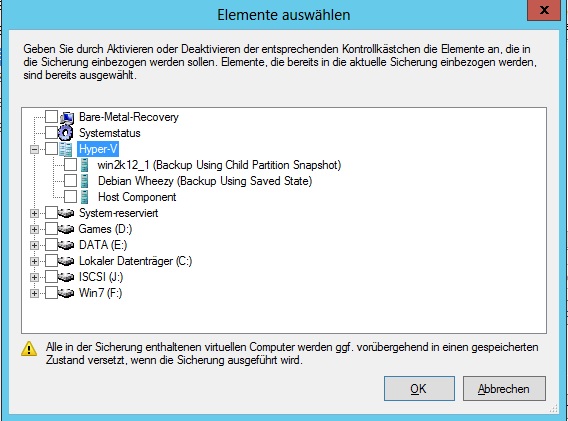Click the Systemstatus gear icon
Image resolution: width=568 pixels, height=421 pixels.
66,133
